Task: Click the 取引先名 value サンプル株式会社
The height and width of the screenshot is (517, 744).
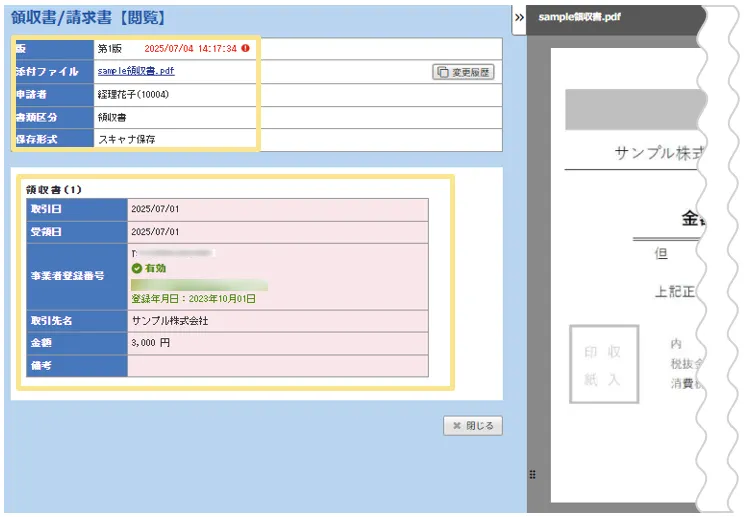Action: coord(170,321)
